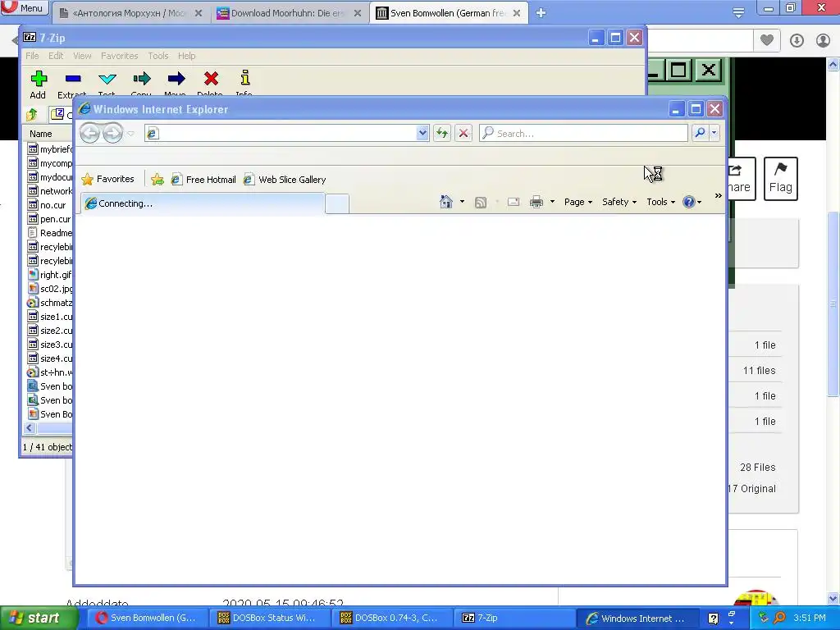This screenshot has height=630, width=840.
Task: Click the Move arrow icon in 7-Zip
Action: [x=176, y=79]
